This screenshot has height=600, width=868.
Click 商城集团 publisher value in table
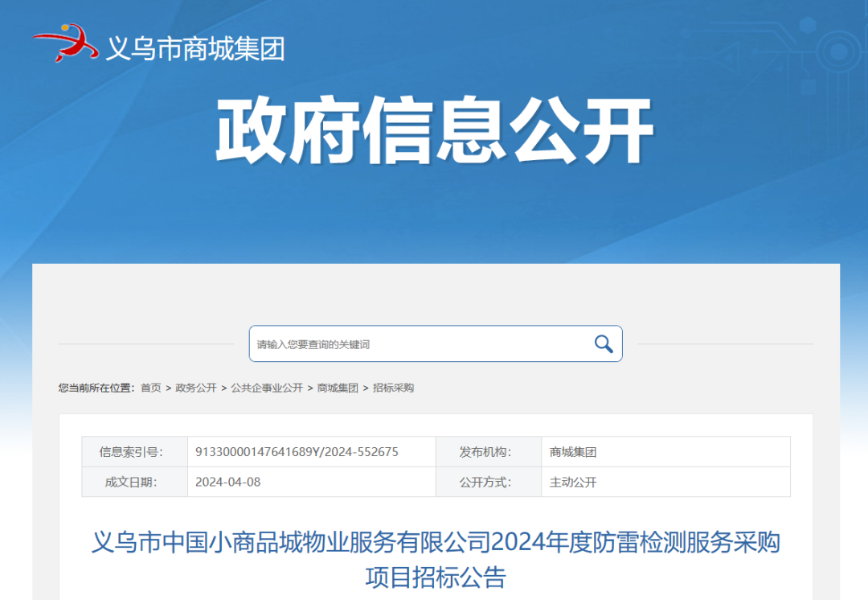[573, 452]
